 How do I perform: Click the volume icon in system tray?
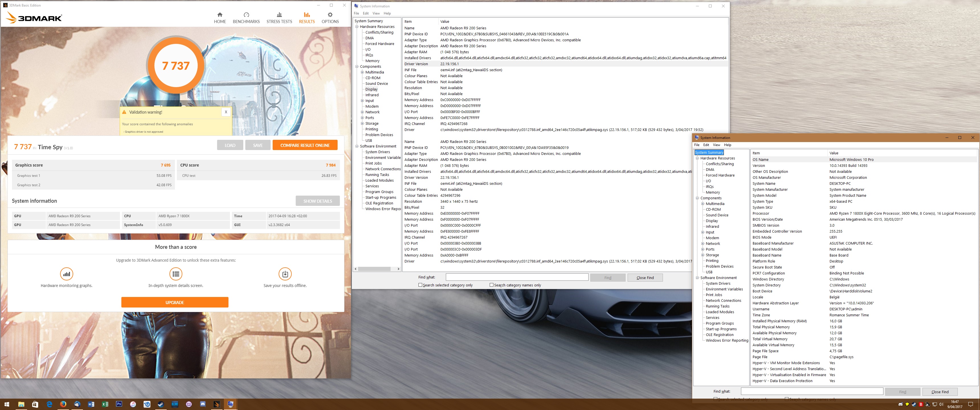[x=941, y=404]
